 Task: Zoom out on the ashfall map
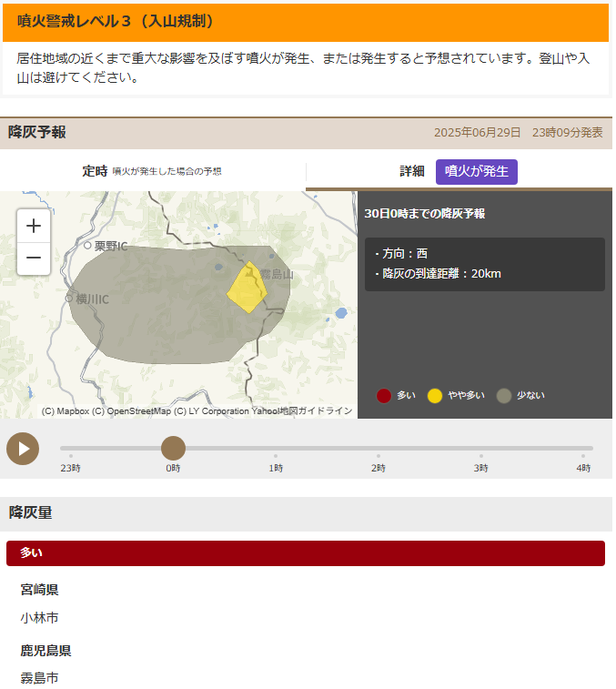[34, 258]
